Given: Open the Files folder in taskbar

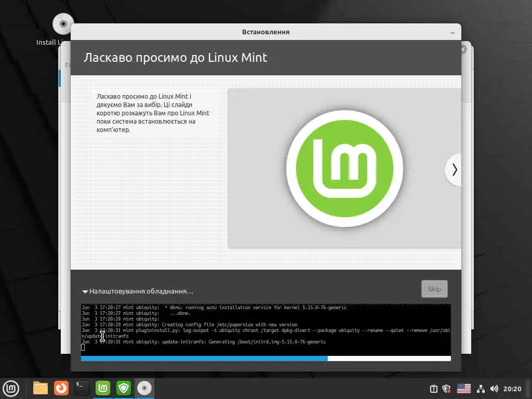Looking at the screenshot, I should (41, 388).
